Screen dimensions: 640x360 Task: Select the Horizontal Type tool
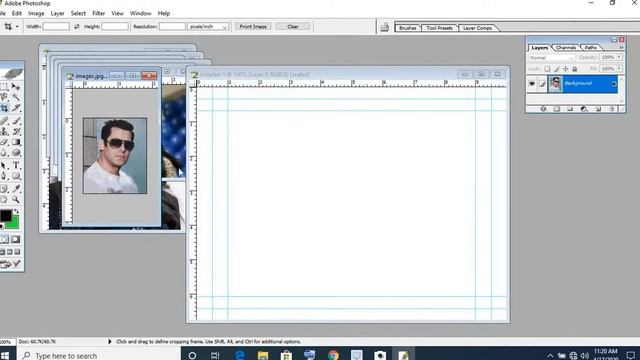[x=16, y=165]
